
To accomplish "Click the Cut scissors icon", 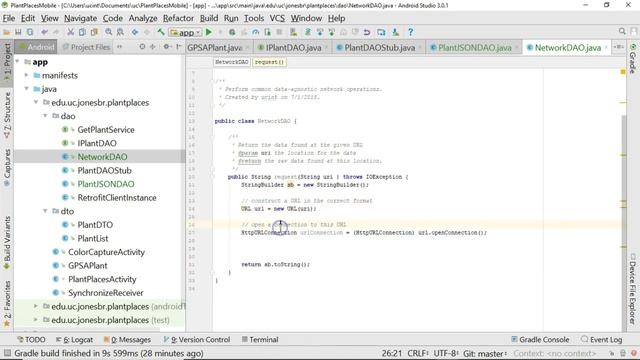I will click(70, 32).
